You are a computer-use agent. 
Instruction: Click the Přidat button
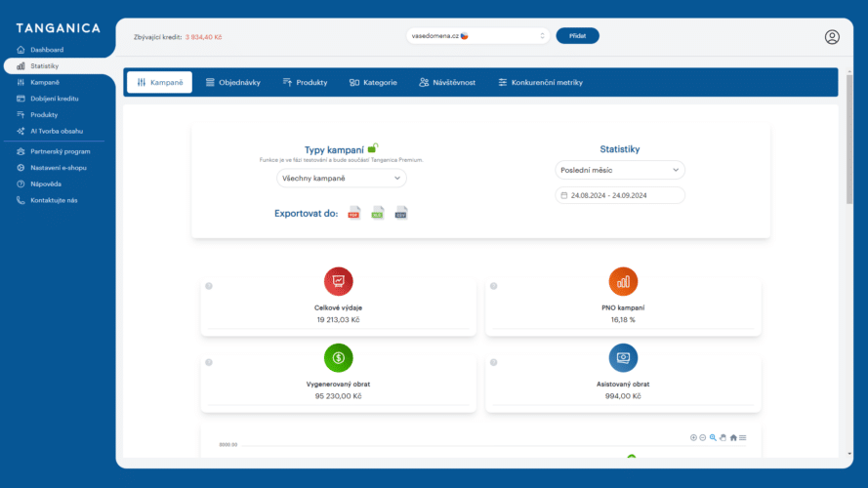[577, 36]
